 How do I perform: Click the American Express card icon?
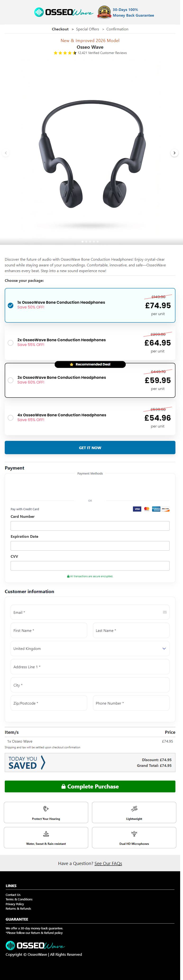point(156,509)
